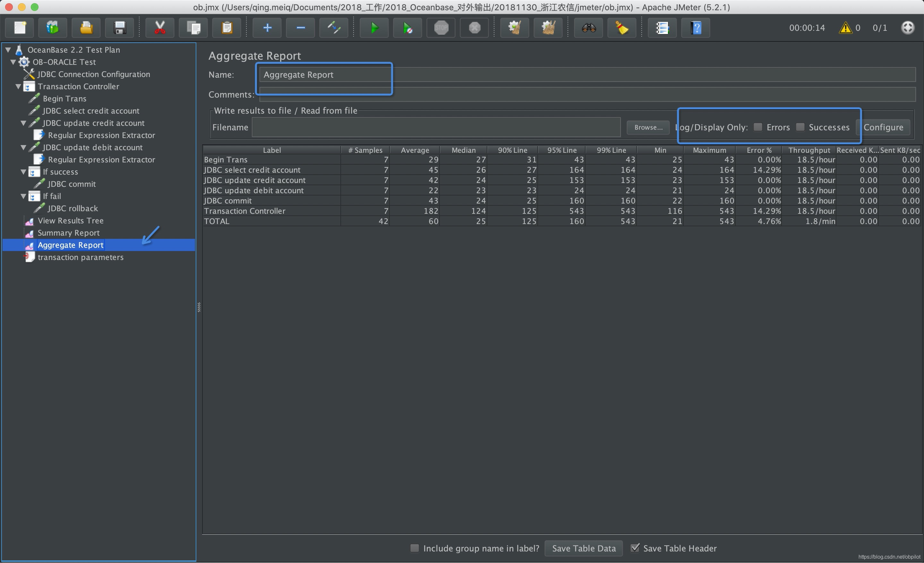This screenshot has width=924, height=563.
Task: Click the Open file folder icon
Action: click(86, 28)
